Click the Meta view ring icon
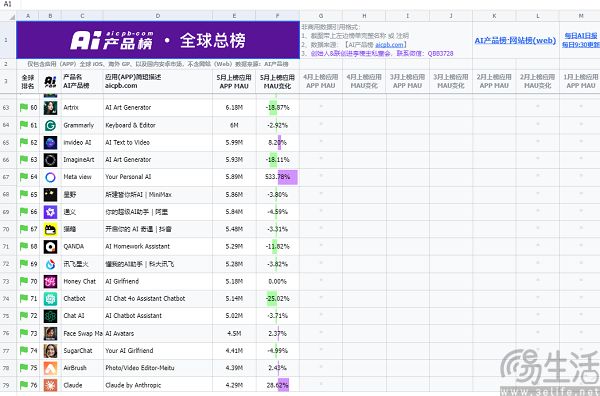The image size is (600, 396). [x=50, y=177]
